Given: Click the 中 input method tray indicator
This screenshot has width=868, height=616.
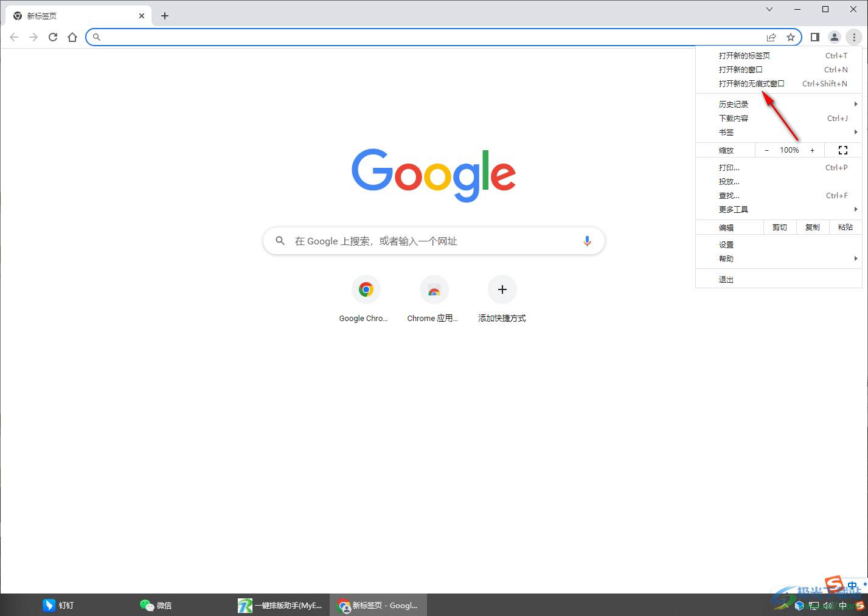Looking at the screenshot, I should click(843, 606).
